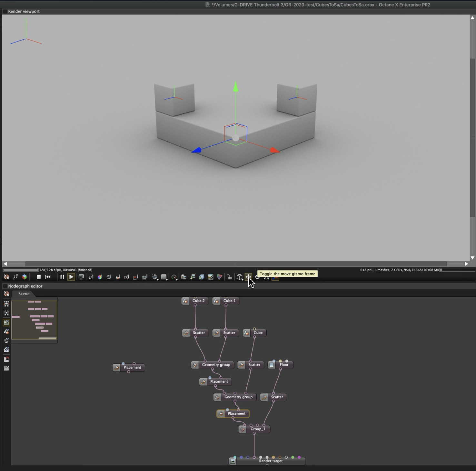This screenshot has width=476, height=471.
Task: Stop the render
Action: point(39,277)
